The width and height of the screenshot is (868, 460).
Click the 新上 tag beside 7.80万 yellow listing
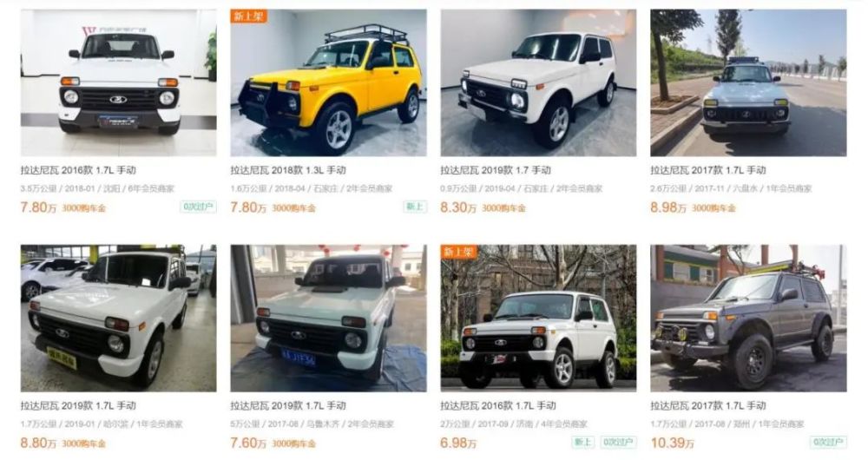point(415,207)
